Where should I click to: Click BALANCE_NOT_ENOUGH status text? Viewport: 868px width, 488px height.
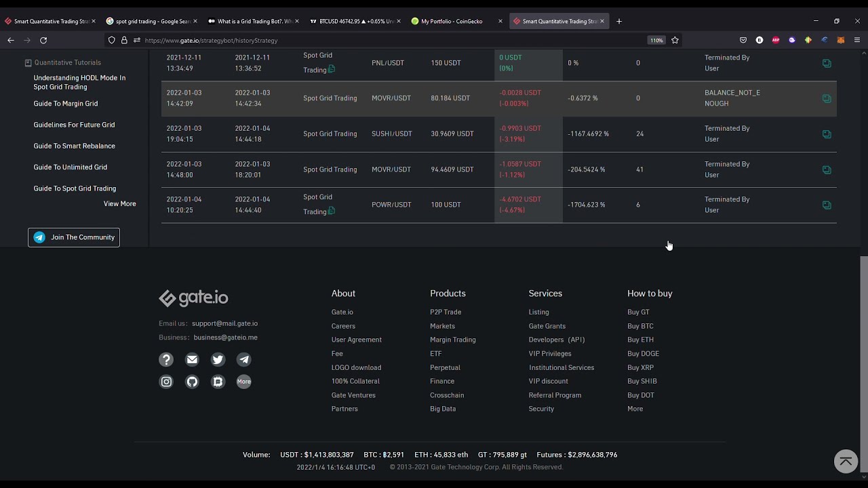pos(732,98)
